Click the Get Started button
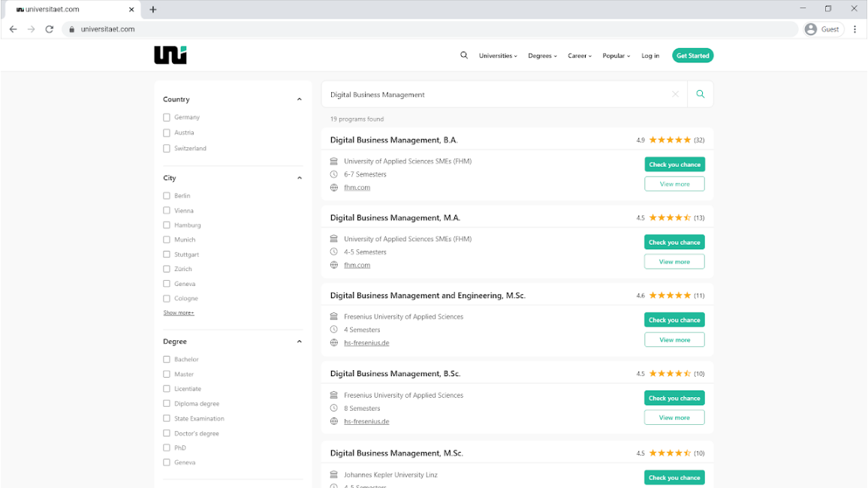 pyautogui.click(x=692, y=56)
